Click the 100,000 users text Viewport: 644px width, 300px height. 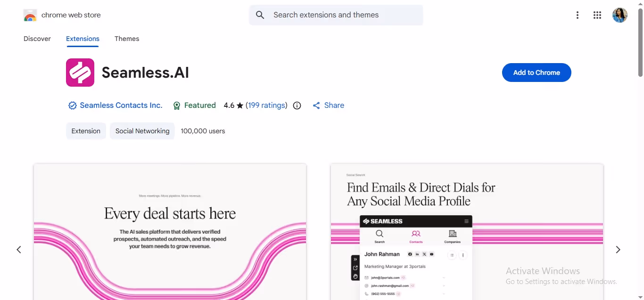203,131
